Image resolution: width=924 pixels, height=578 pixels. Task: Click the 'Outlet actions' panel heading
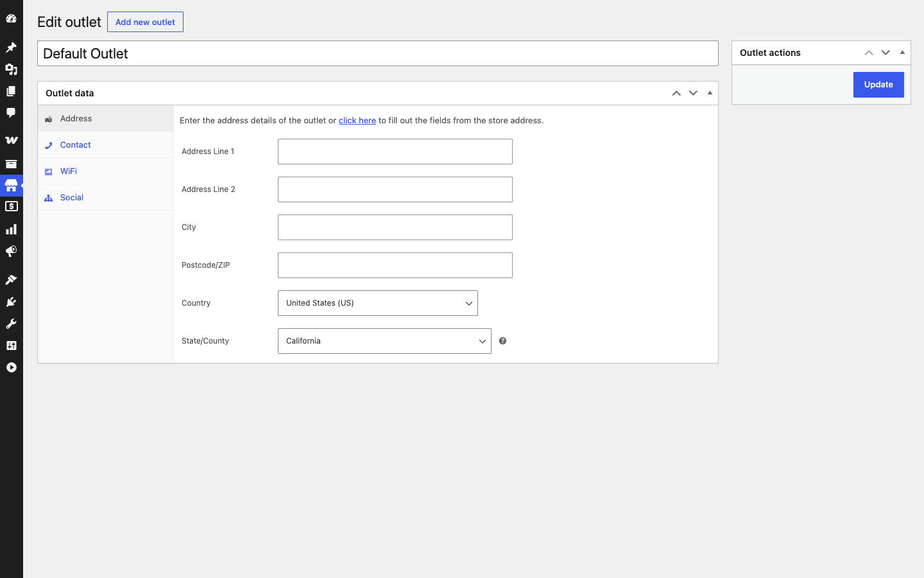tap(770, 53)
